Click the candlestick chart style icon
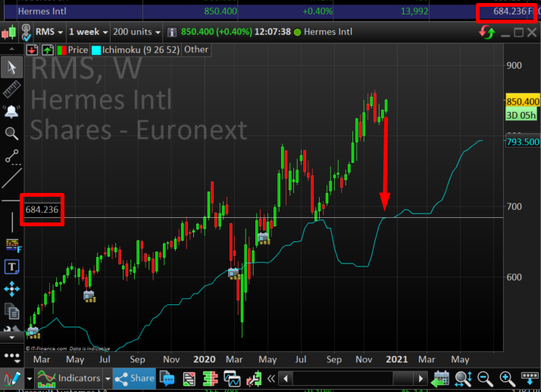Image resolution: width=541 pixels, height=392 pixels. click(9, 33)
